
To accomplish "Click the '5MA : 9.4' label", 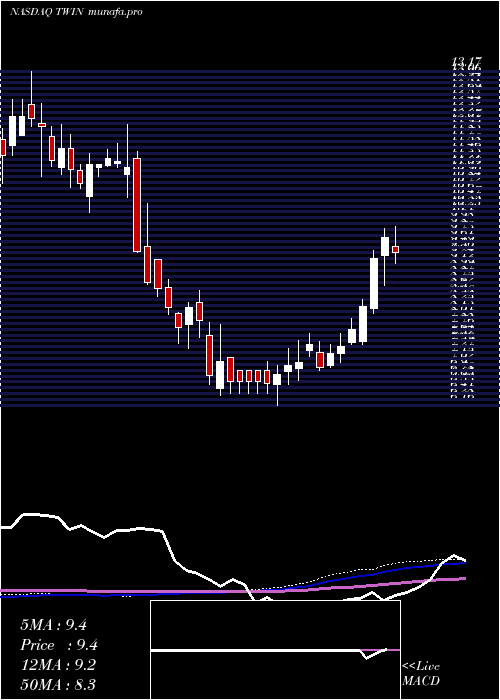I will 53,625.
